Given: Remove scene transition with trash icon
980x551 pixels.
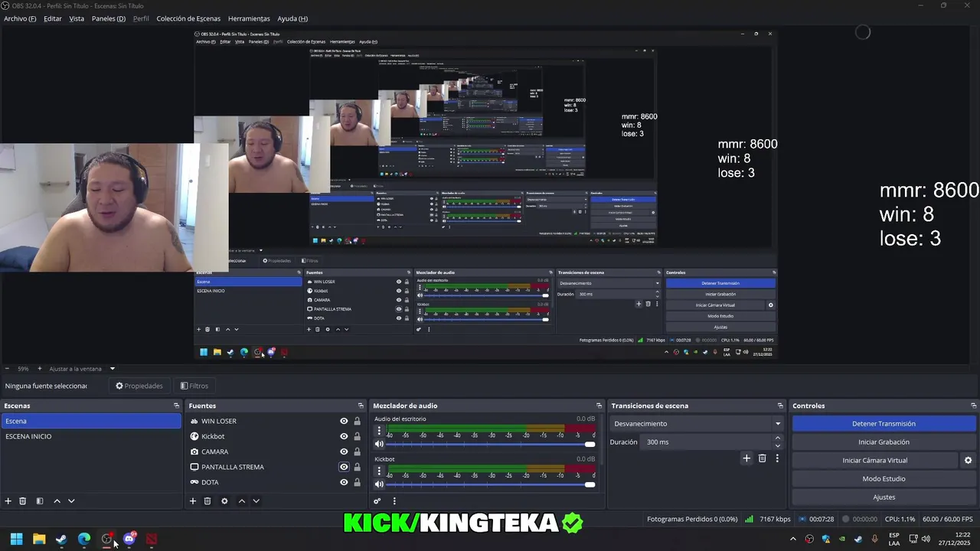Looking at the screenshot, I should (762, 458).
